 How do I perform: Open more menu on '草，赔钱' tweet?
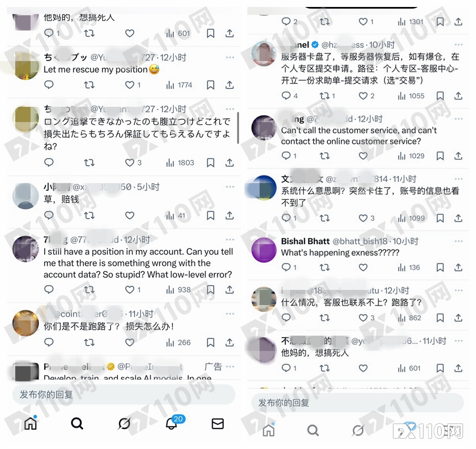coord(230,187)
